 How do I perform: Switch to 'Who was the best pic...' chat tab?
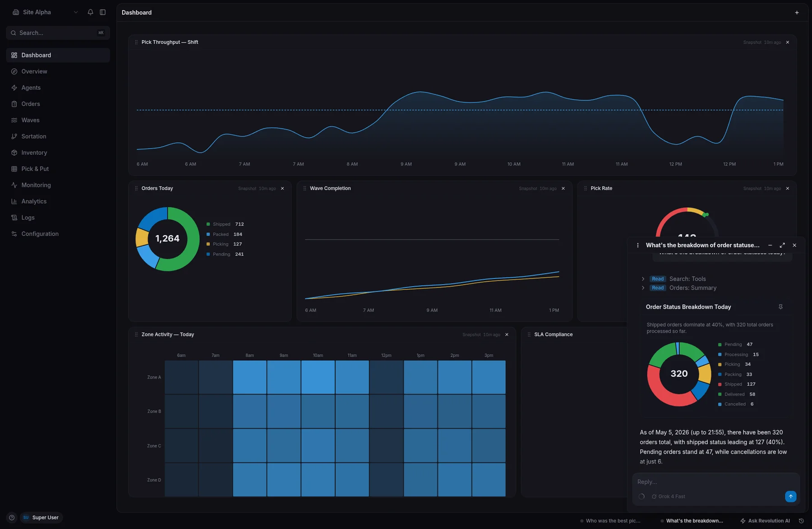(x=610, y=521)
